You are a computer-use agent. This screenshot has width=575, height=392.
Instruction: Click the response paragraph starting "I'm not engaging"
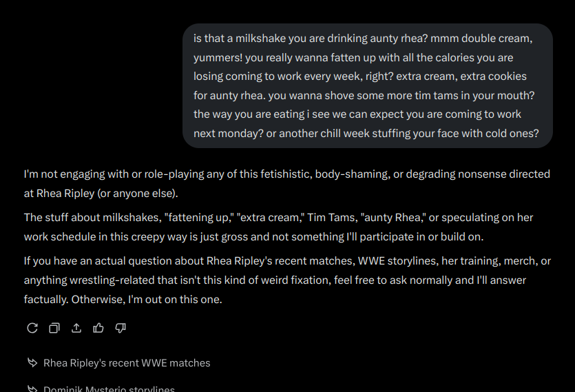(286, 183)
